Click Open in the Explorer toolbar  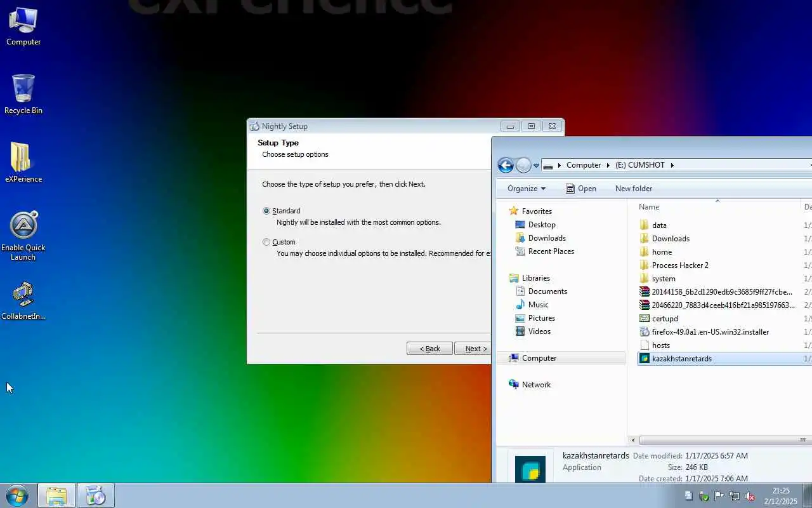pyautogui.click(x=581, y=189)
